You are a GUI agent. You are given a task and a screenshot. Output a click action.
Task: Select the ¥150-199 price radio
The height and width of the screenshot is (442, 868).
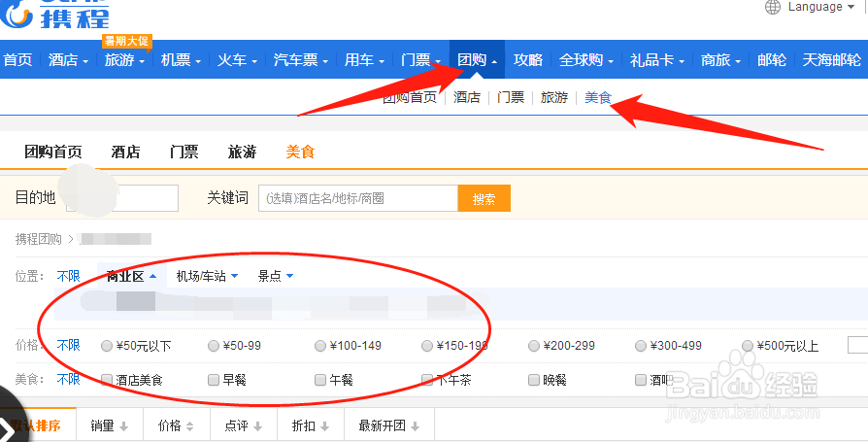pyautogui.click(x=427, y=346)
